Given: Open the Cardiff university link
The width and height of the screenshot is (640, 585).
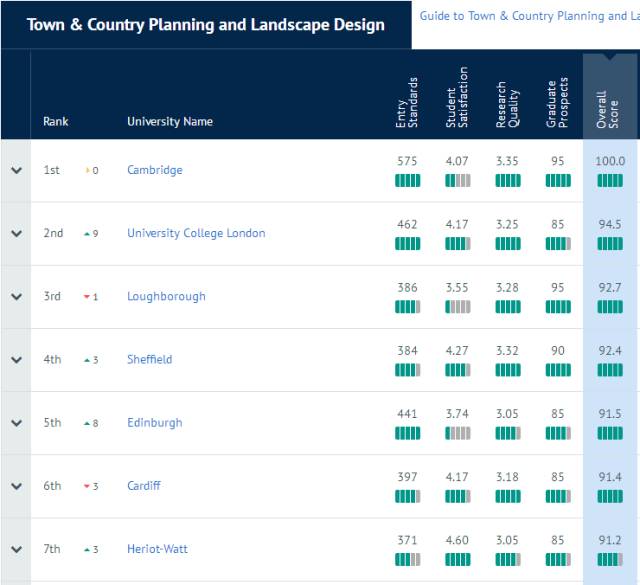Looking at the screenshot, I should pos(144,486).
